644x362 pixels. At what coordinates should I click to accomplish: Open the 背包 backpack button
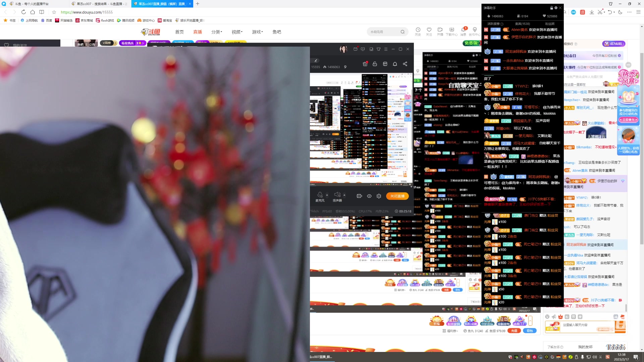pyautogui.click(x=530, y=331)
